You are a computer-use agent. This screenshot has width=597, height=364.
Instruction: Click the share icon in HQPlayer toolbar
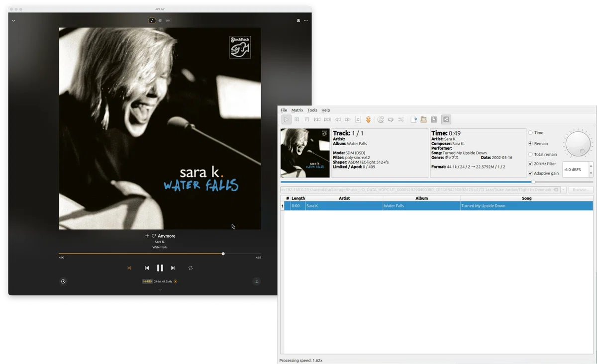[446, 119]
